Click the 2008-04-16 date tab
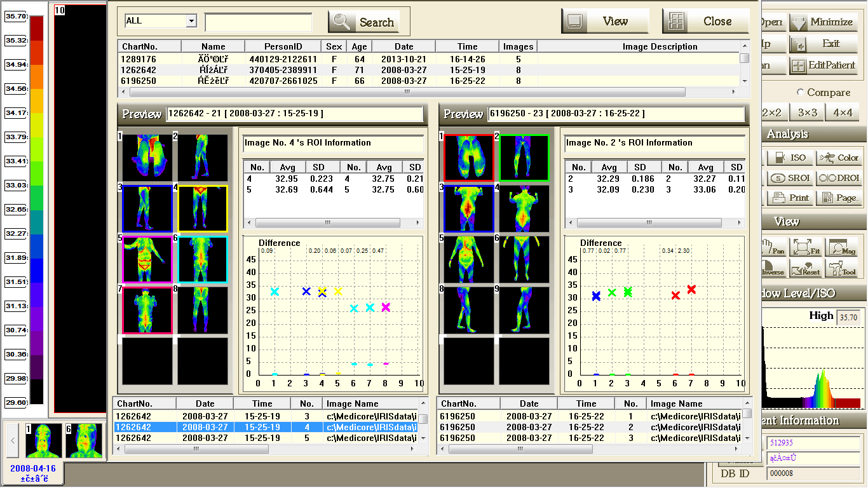Image resolution: width=868 pixels, height=488 pixels. (x=33, y=473)
